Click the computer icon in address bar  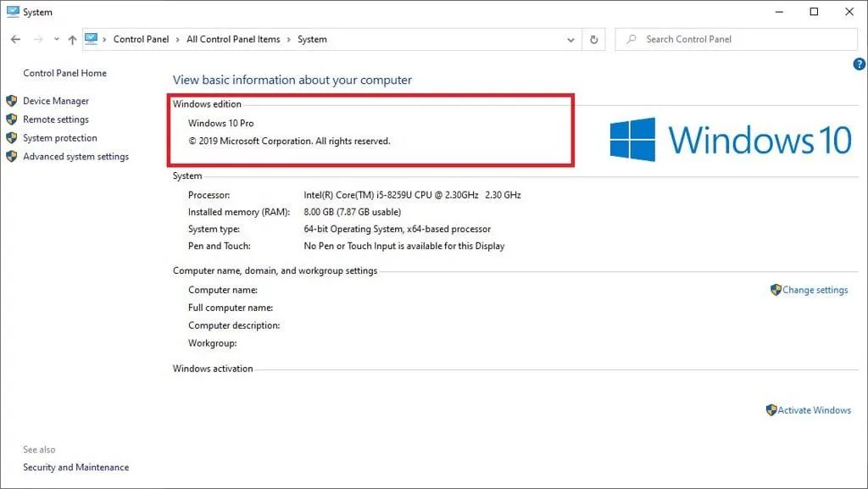pyautogui.click(x=92, y=39)
